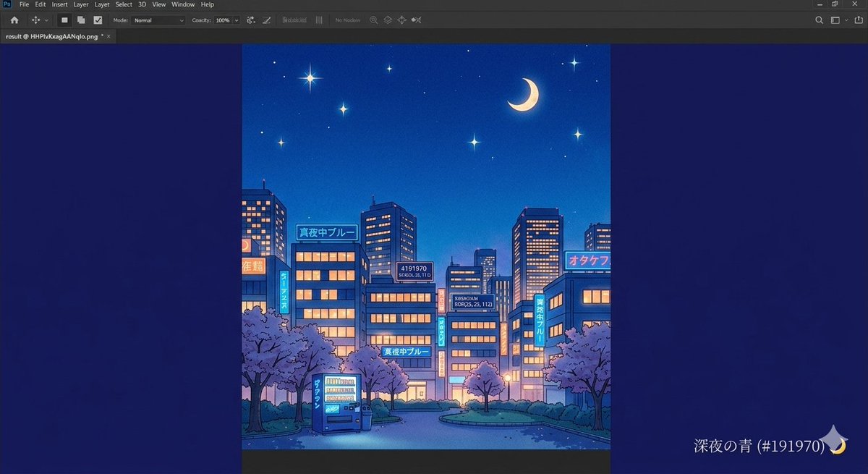
Task: Click the Photoshop Ps logo icon
Action: coord(7,4)
